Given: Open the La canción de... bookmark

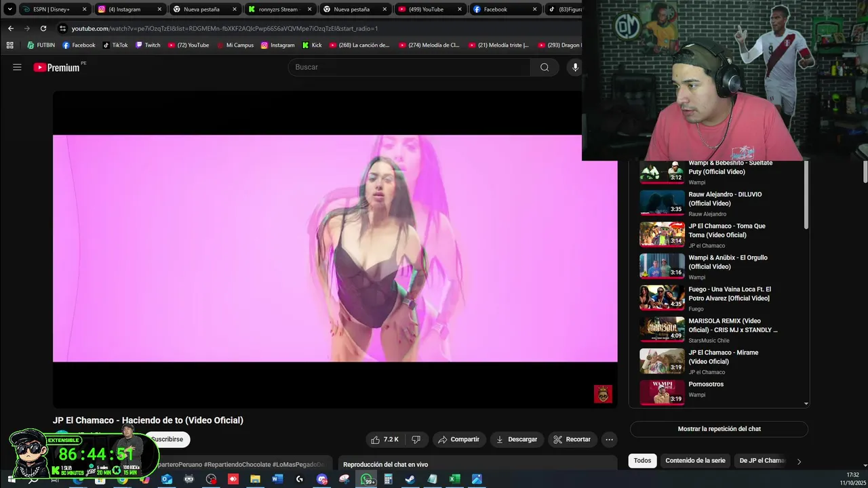Looking at the screenshot, I should 359,45.
